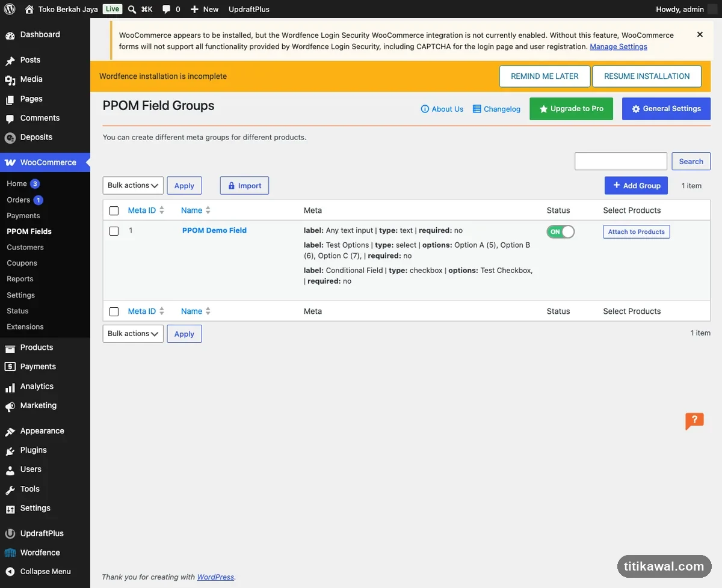Open the About Us link
The image size is (722, 588).
[442, 109]
